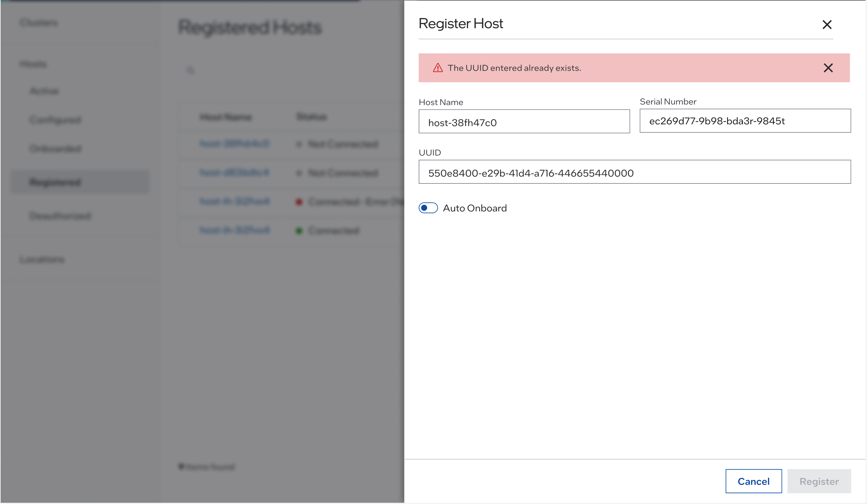
Task: Click the Cancel button
Action: [x=754, y=481]
